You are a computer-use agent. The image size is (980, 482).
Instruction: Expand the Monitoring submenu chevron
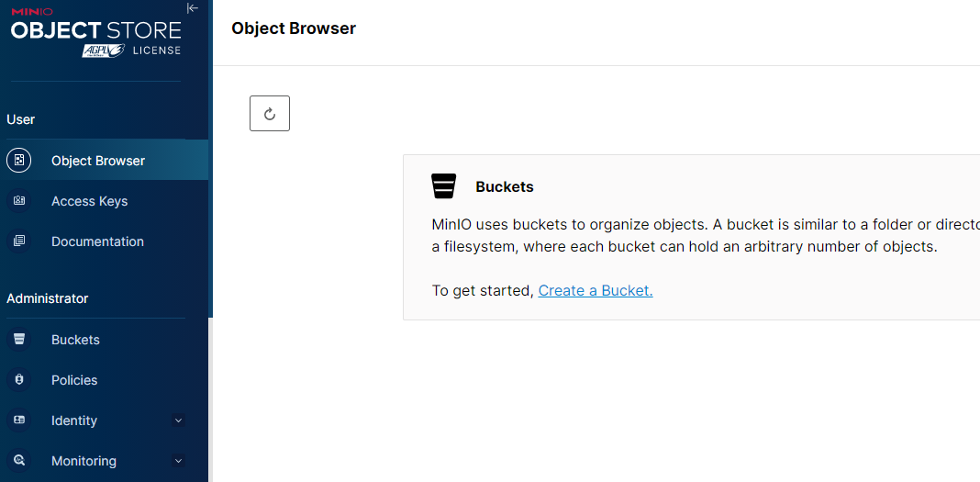179,461
